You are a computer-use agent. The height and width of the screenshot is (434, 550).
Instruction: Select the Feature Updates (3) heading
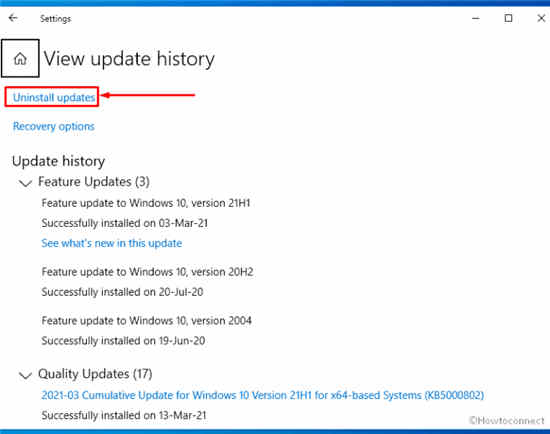(94, 182)
